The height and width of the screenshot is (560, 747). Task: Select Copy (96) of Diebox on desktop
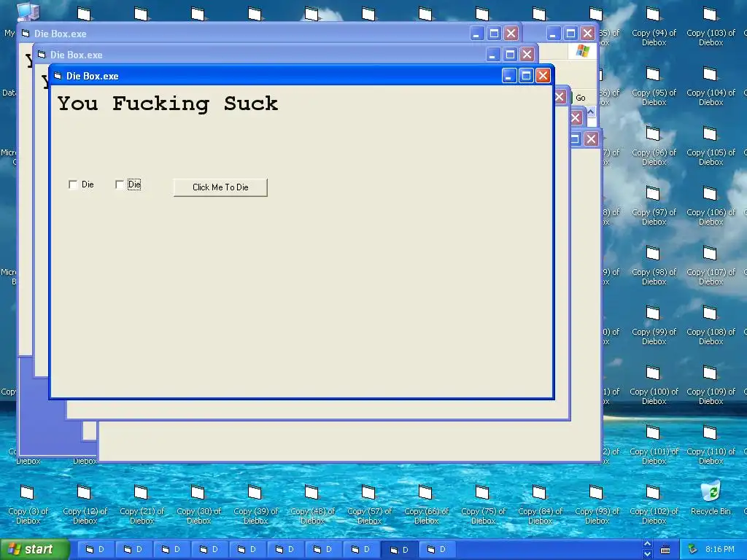point(654,146)
